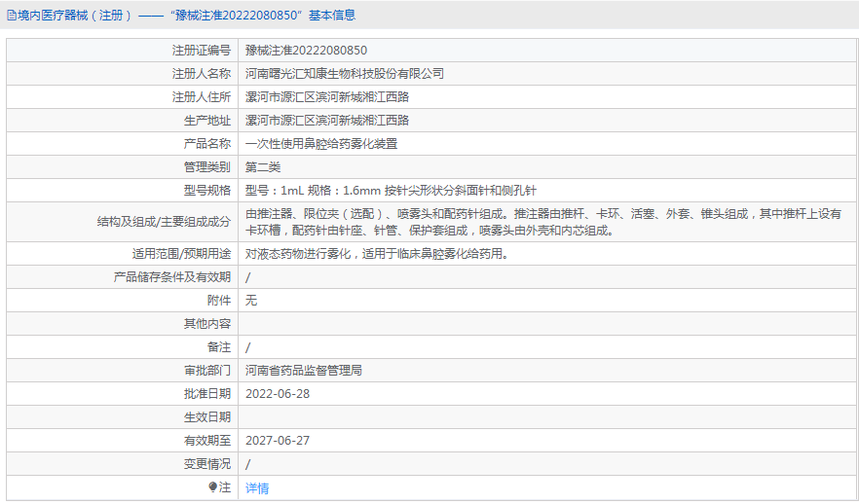Click the 备注 label

point(219,347)
